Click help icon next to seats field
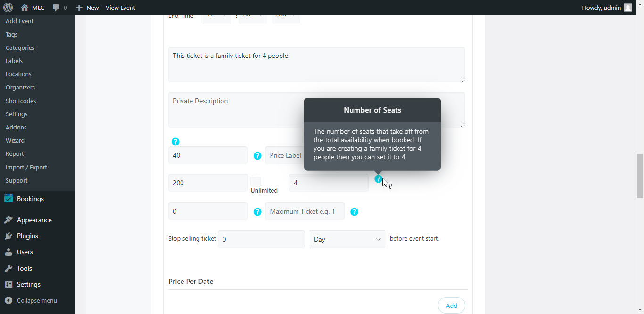Screen dimensions: 644x314 (378, 179)
